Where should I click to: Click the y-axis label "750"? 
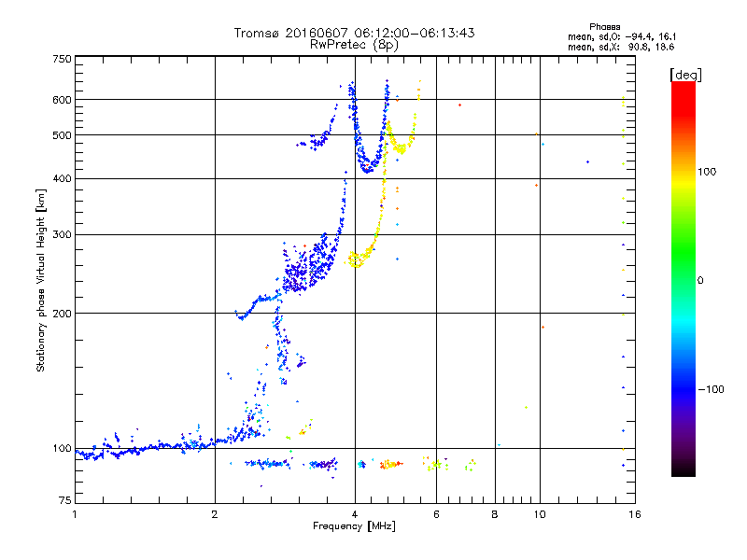pos(62,59)
